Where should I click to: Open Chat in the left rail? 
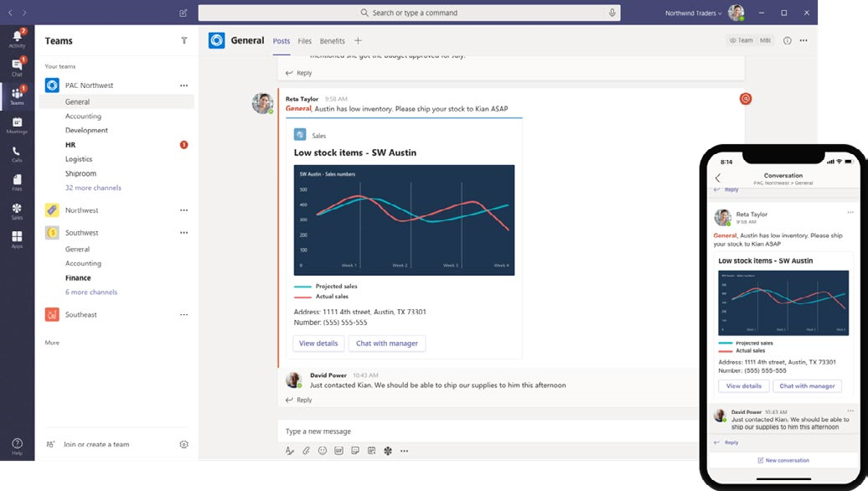click(x=17, y=67)
